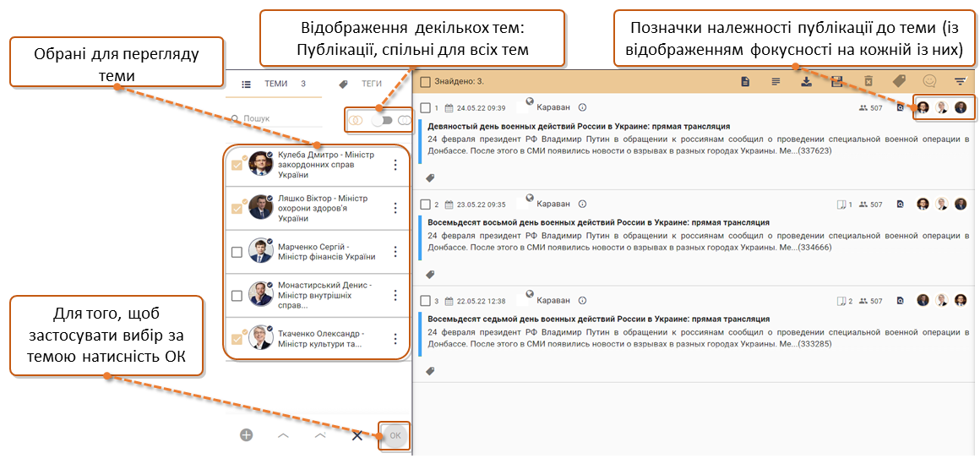
Task: Open headline Восемьдесят седьмой день военных действий
Action: 598,319
